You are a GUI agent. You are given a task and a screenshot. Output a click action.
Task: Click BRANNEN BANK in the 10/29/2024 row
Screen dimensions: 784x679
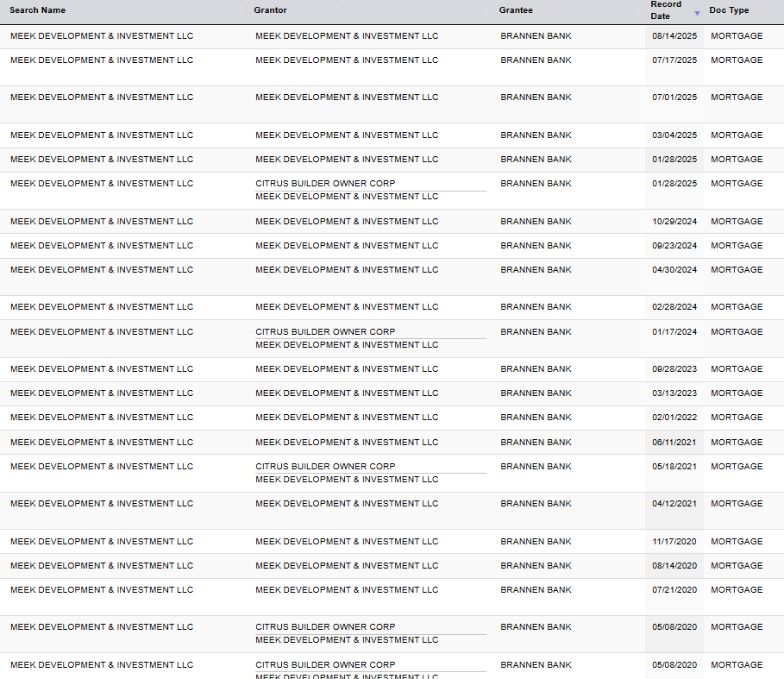(x=536, y=222)
